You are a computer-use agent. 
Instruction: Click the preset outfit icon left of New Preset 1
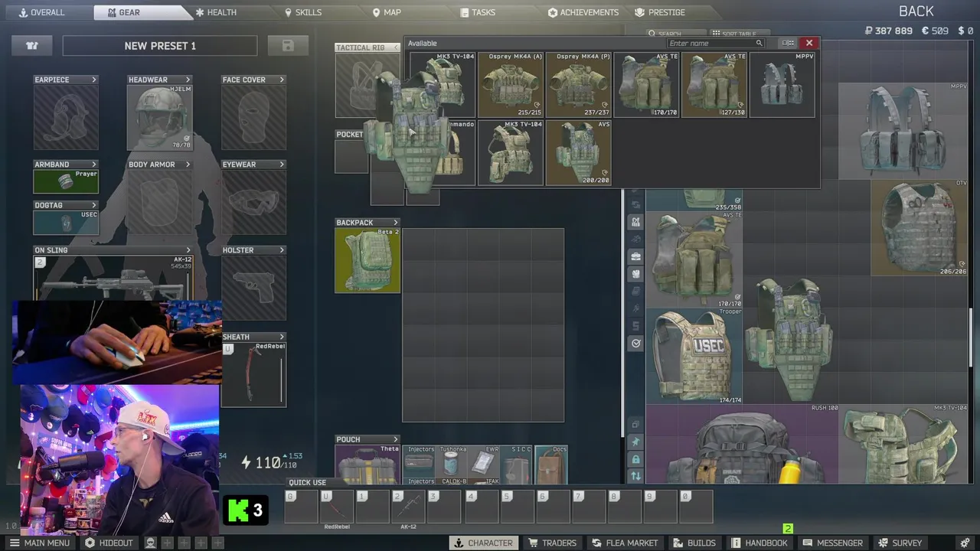32,46
